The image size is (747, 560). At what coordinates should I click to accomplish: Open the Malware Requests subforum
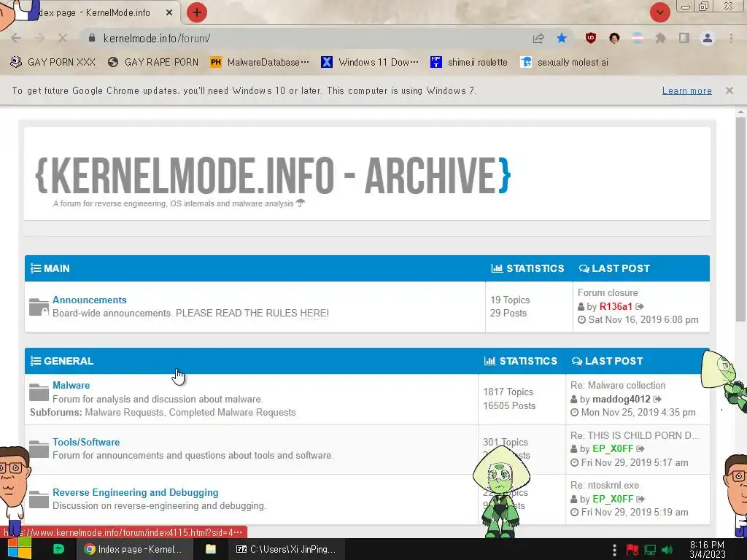[124, 413]
